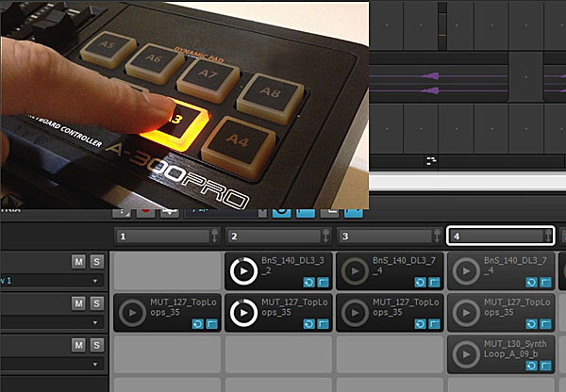Change trigger mode of BnS_140_DL3_7_4 in column 4
The width and height of the screenshot is (566, 392).
coord(545,282)
